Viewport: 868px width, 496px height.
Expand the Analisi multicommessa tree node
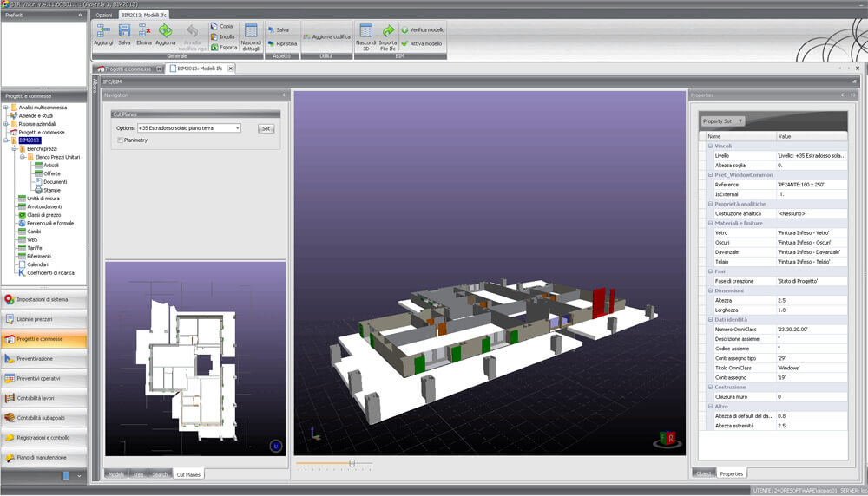6,107
